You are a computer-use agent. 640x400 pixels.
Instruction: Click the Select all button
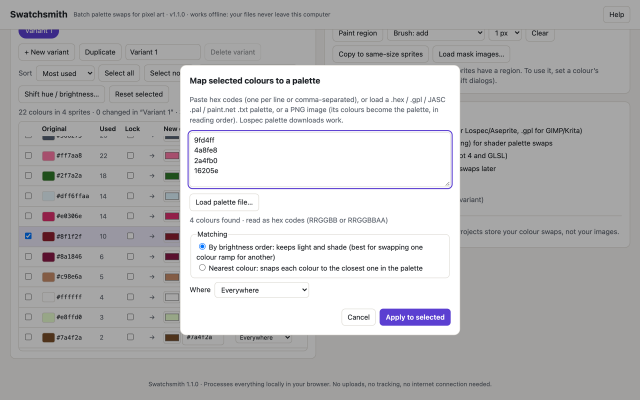pyautogui.click(x=119, y=73)
